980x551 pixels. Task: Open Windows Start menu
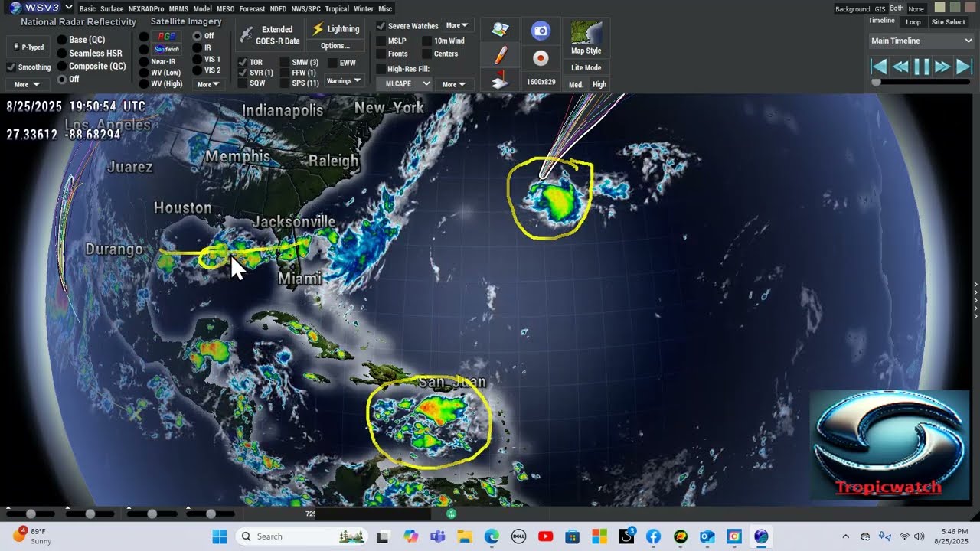tap(220, 536)
